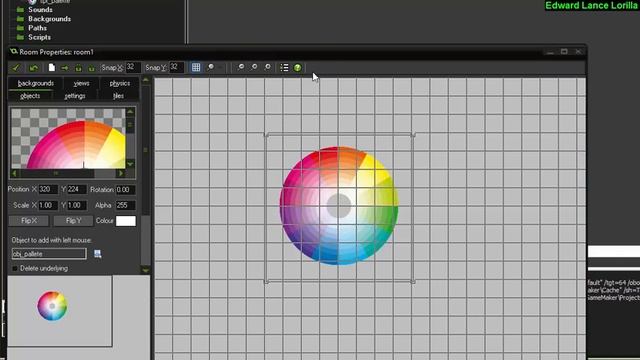This screenshot has height=360, width=640.
Task: Click the green checkmark to save room
Action: pos(16,68)
